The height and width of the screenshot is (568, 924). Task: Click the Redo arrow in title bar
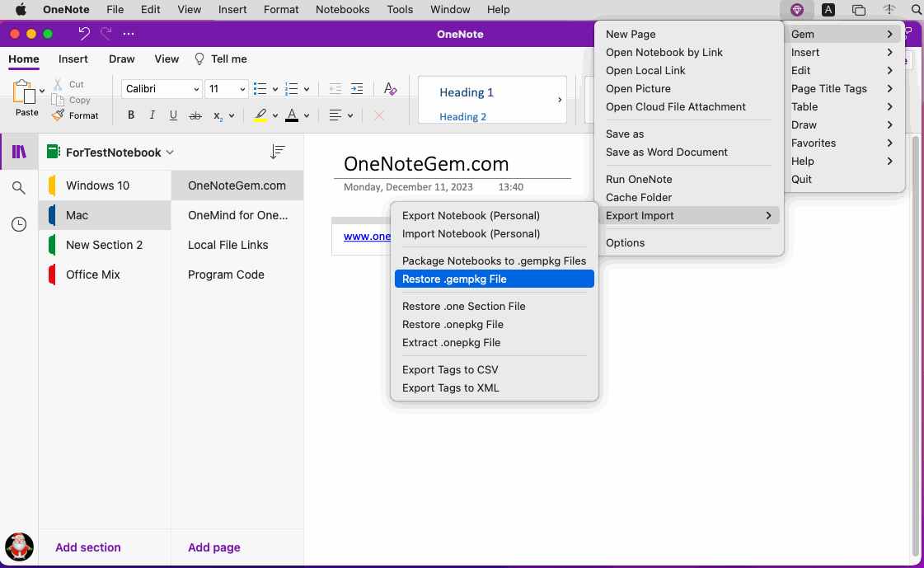point(106,34)
